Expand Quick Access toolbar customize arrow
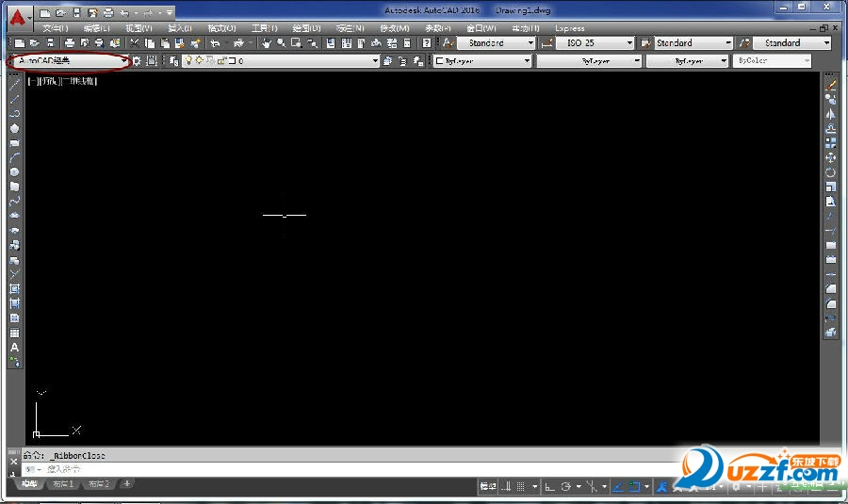This screenshot has width=848, height=504. click(170, 12)
